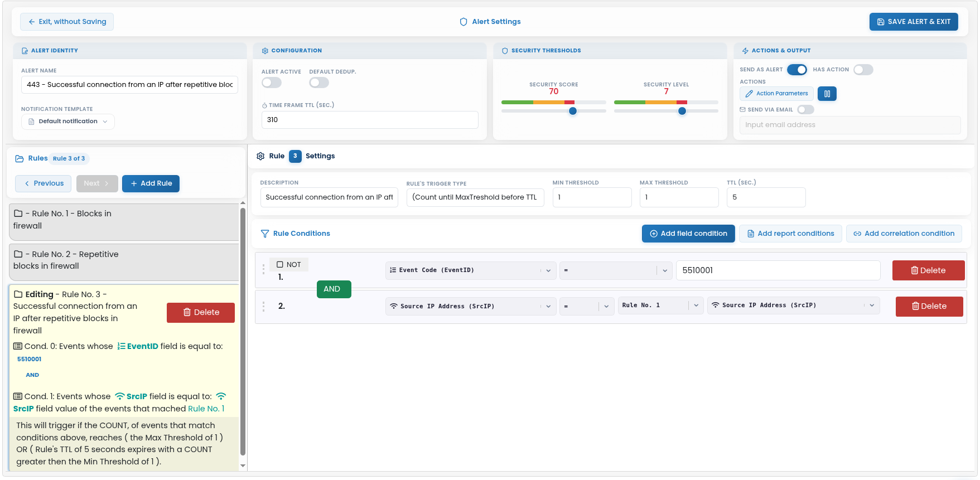The height and width of the screenshot is (480, 980).
Task: Click the Rule Conditions filter icon
Action: click(265, 234)
